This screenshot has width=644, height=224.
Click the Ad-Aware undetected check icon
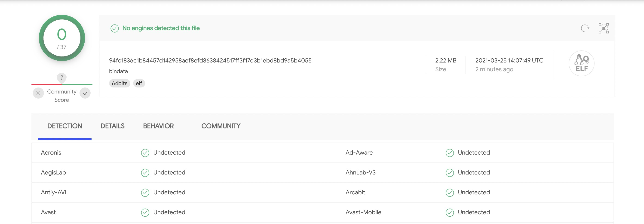pos(450,153)
